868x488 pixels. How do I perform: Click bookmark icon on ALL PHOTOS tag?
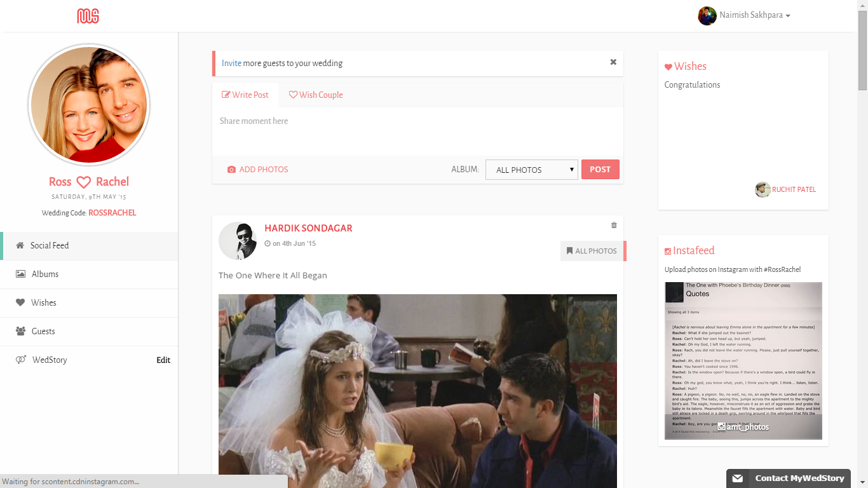[569, 251]
